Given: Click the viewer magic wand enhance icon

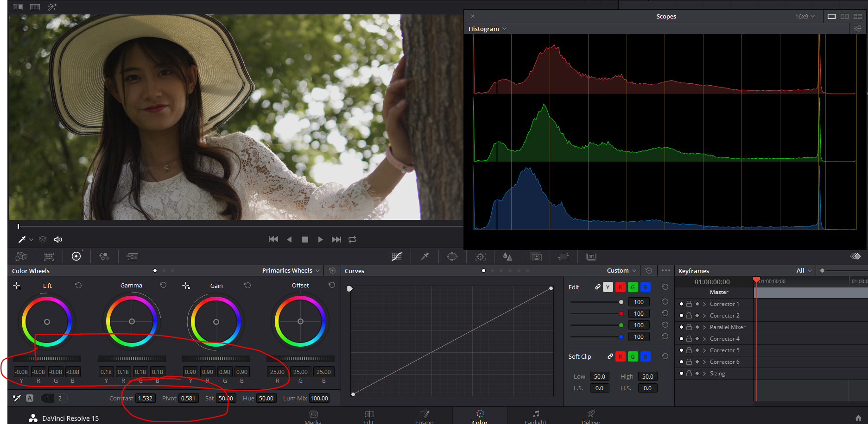Looking at the screenshot, I should coord(52,7).
